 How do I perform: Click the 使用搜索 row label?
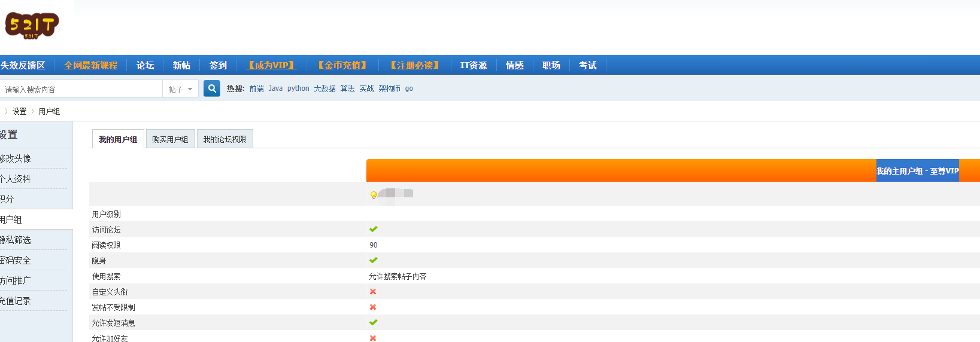[x=106, y=276]
